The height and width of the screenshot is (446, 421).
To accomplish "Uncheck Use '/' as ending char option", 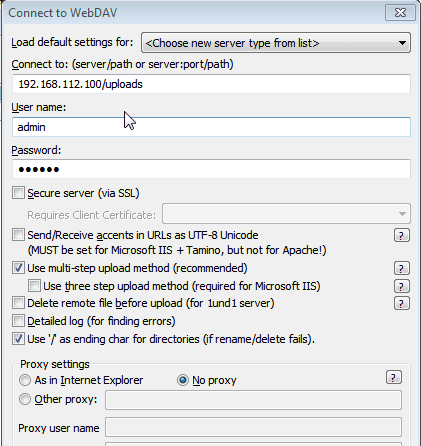I will 18,339.
